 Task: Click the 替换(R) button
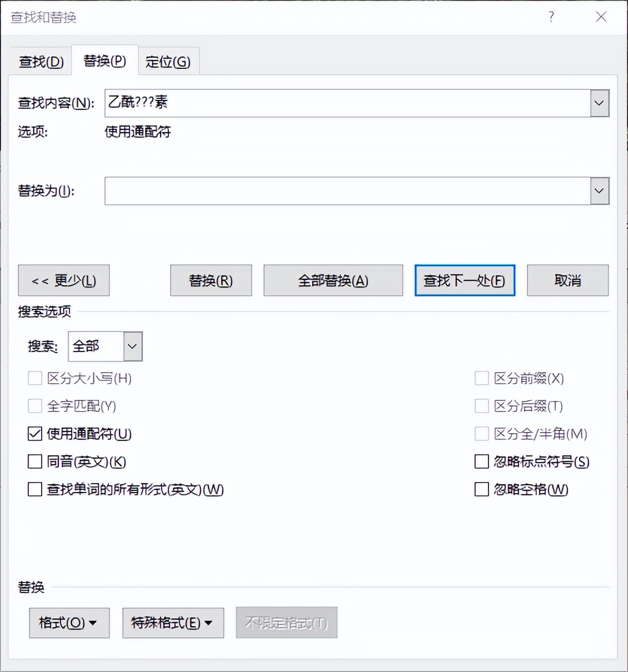pos(211,280)
